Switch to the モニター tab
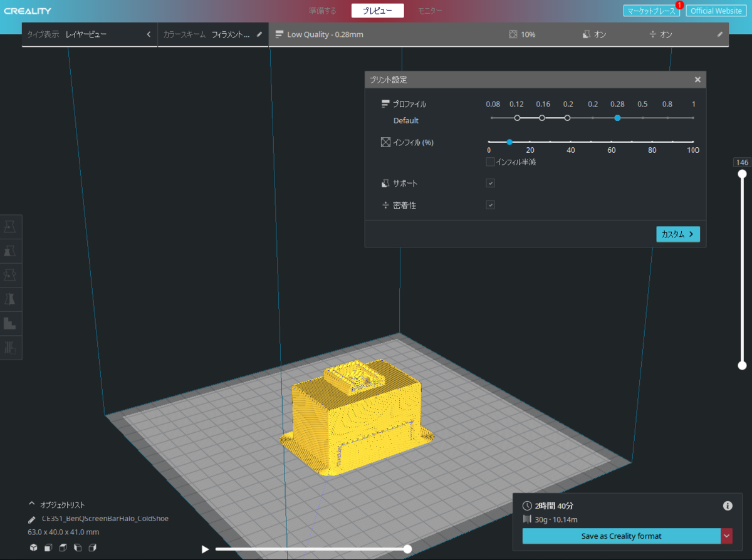Screen dimensions: 752x560 (x=430, y=11)
